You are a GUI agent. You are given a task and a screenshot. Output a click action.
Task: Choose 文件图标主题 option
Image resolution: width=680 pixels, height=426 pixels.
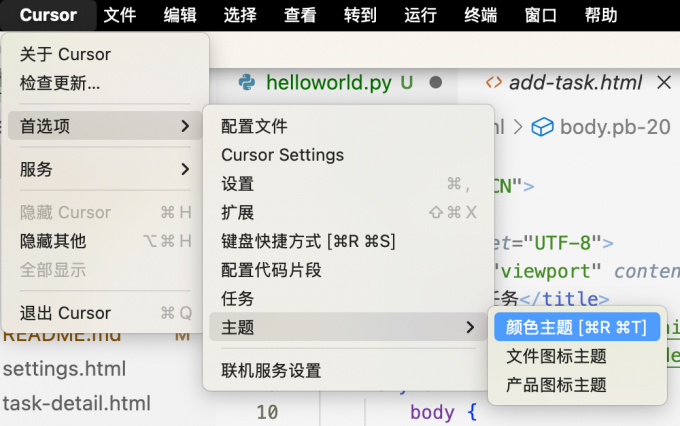pos(577,356)
